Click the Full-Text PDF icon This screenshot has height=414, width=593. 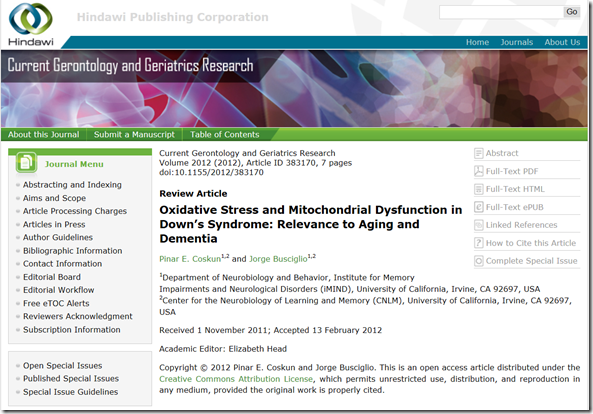pos(478,171)
